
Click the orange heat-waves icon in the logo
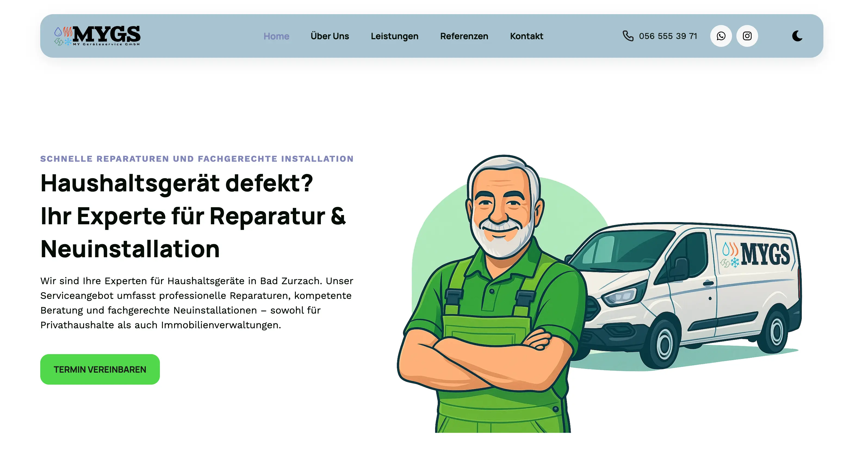68,32
